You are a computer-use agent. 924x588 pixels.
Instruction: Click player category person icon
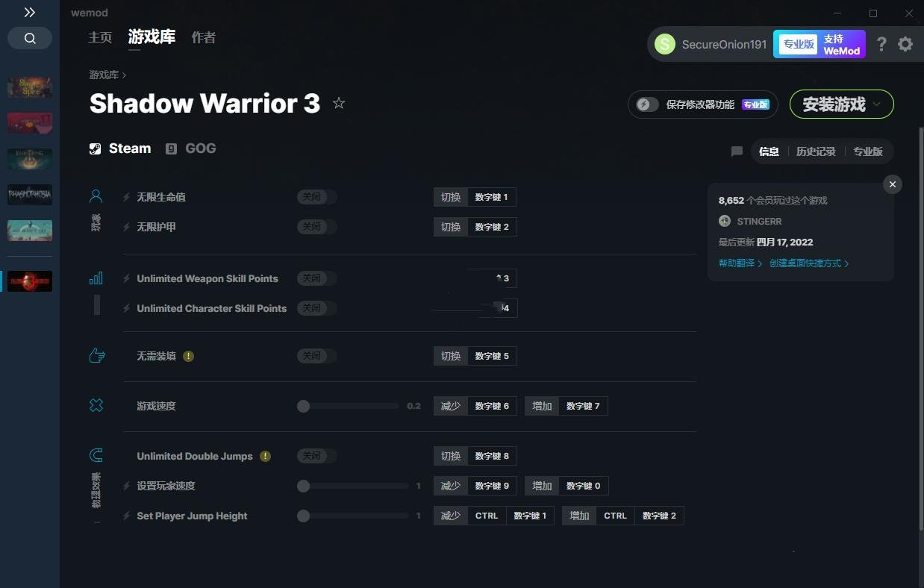[96, 196]
